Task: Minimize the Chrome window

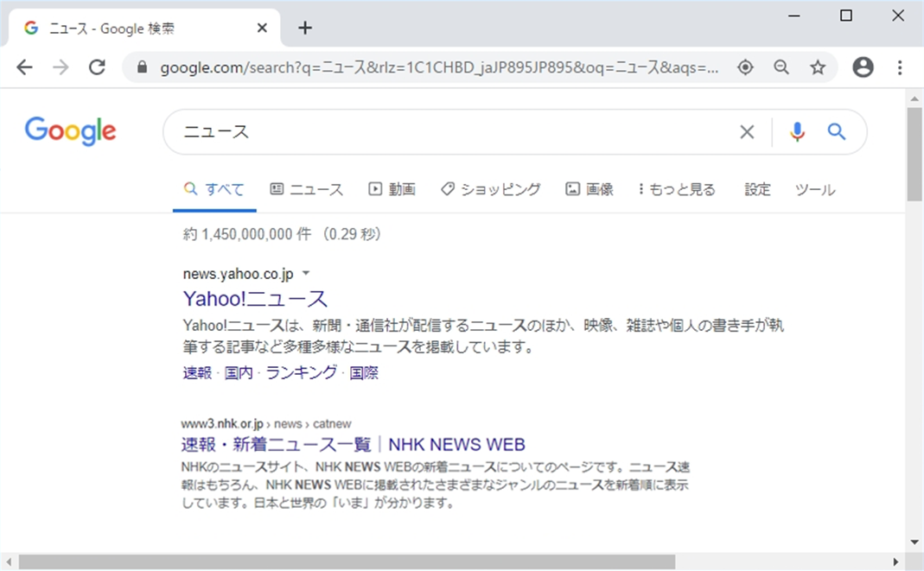Action: (x=793, y=16)
